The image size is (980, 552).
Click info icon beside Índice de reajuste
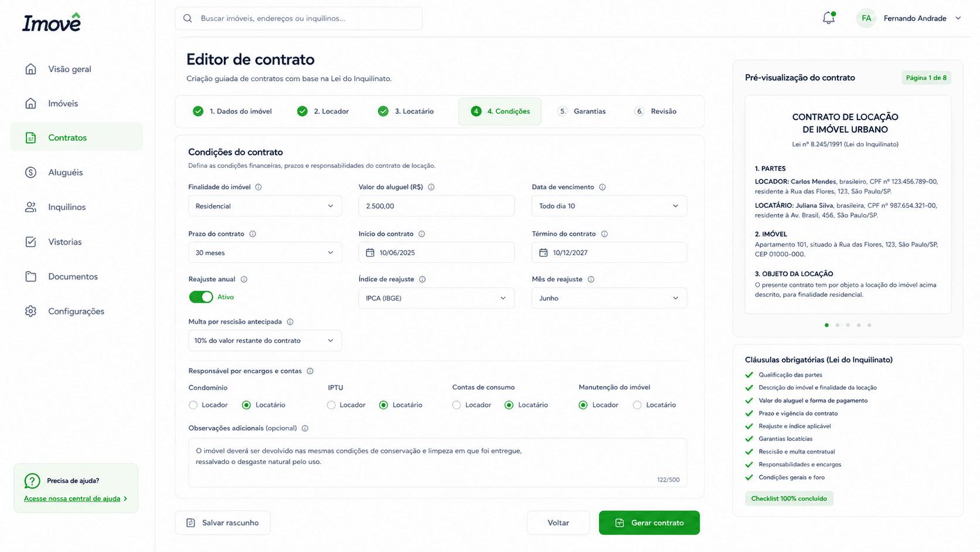tap(423, 279)
